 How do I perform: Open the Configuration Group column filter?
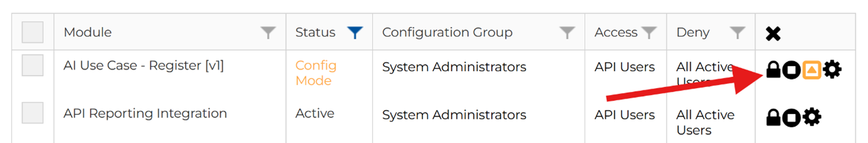click(567, 33)
